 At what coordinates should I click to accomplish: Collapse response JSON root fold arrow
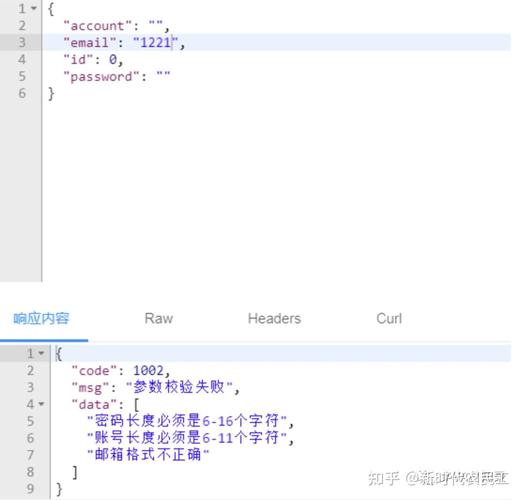pos(41,353)
